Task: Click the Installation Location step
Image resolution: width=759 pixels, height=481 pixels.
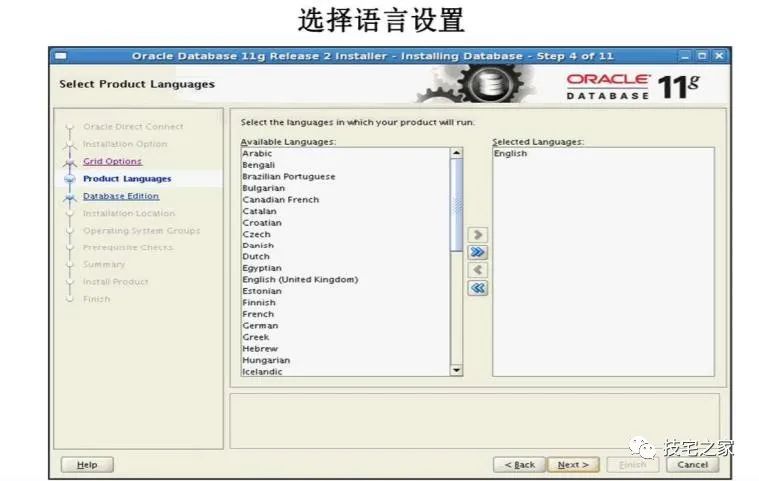Action: click(129, 213)
